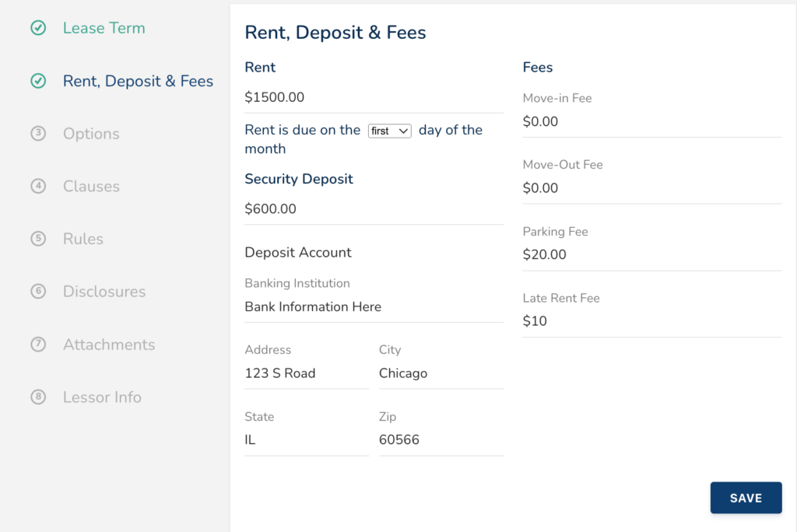Click the checkmark icon next to Rent, Deposit & Fees
Viewport: 797px width, 532px height.
click(x=38, y=81)
